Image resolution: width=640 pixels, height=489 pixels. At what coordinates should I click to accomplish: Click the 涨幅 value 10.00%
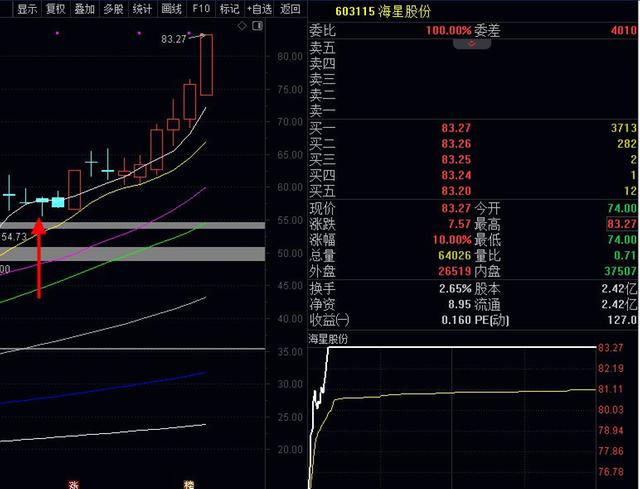(452, 239)
